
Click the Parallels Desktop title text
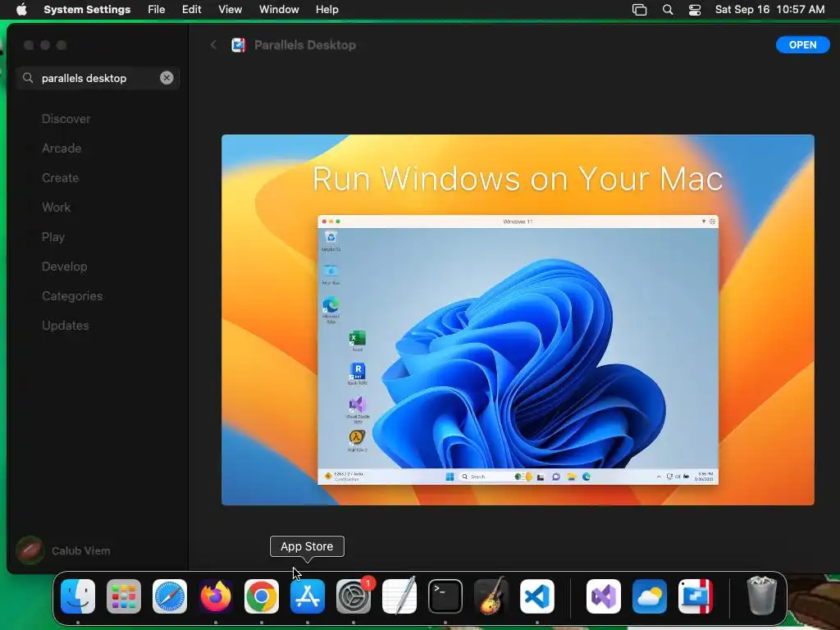pos(305,45)
